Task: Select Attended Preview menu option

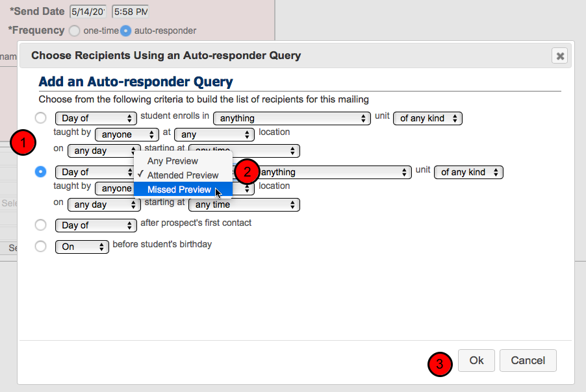Action: (183, 175)
